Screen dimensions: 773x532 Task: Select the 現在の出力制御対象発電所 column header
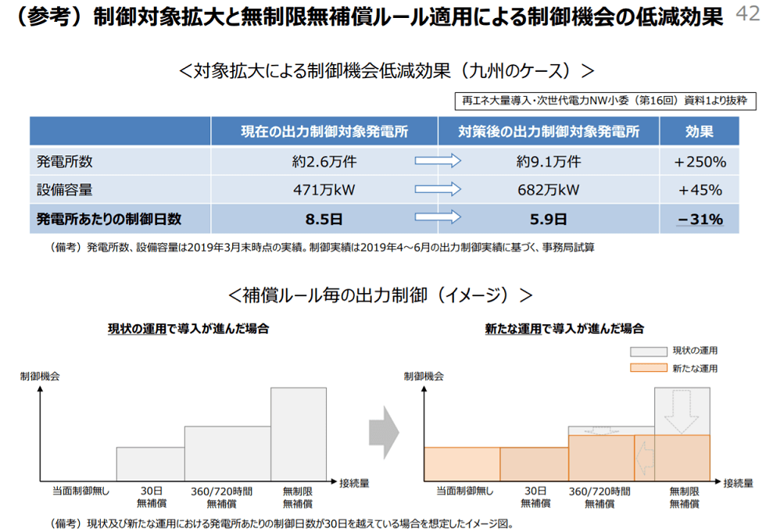(324, 131)
